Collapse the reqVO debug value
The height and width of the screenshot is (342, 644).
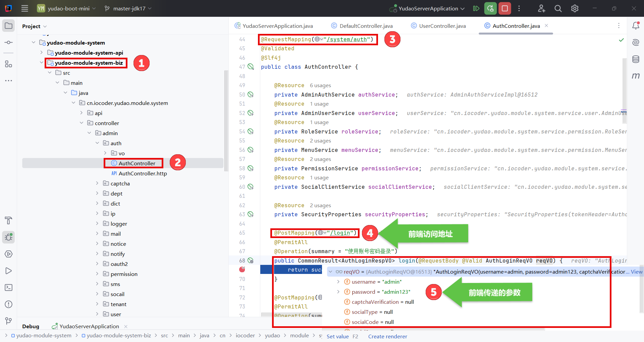coord(330,272)
